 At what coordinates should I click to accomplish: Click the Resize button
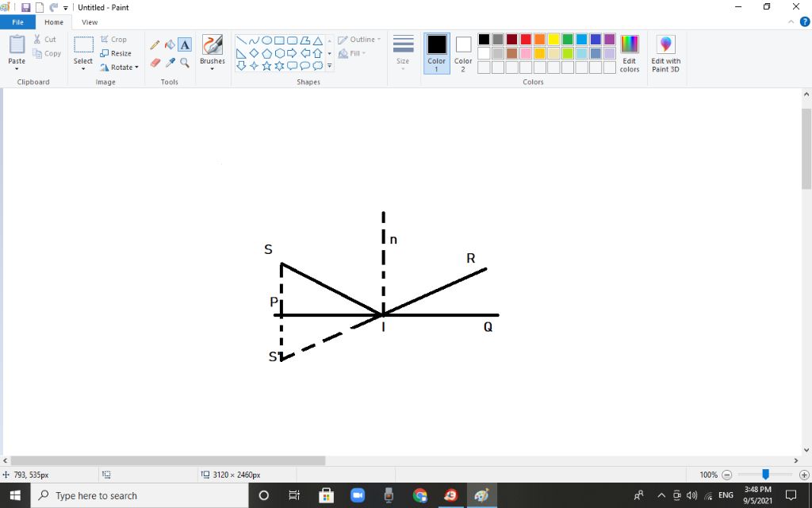pos(116,53)
